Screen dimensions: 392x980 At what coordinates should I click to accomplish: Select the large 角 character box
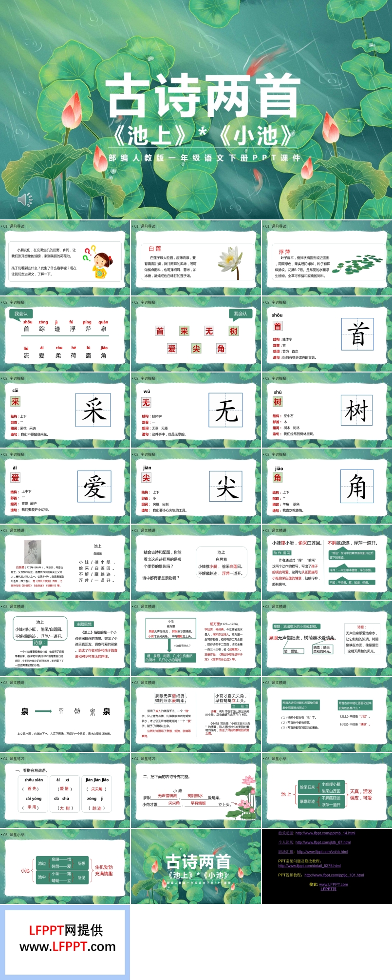(357, 486)
